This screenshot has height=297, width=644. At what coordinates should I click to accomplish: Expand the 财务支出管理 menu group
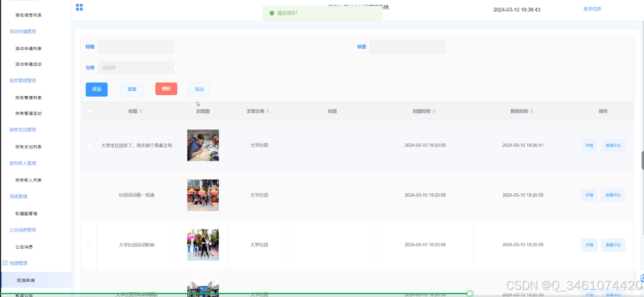(23, 130)
